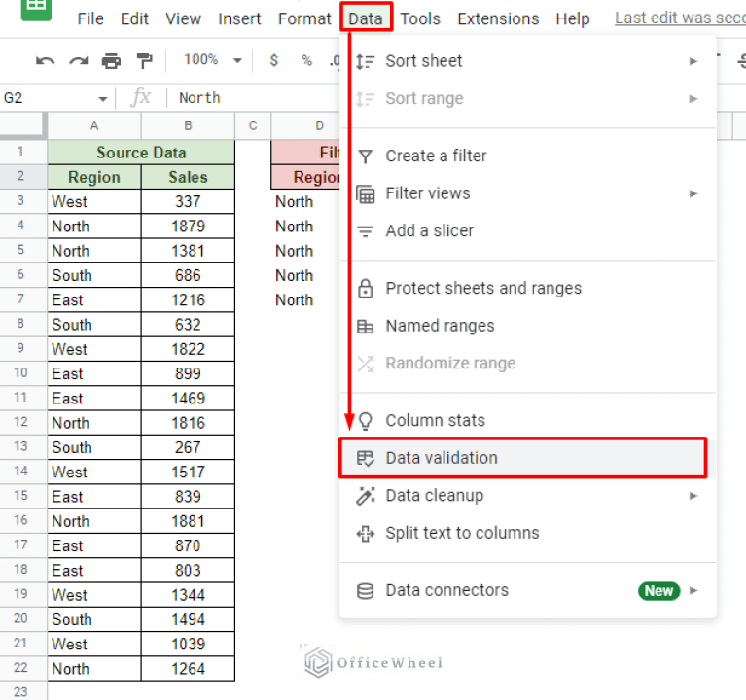
Task: Expand Data connectors submenu arrow
Action: 693,591
